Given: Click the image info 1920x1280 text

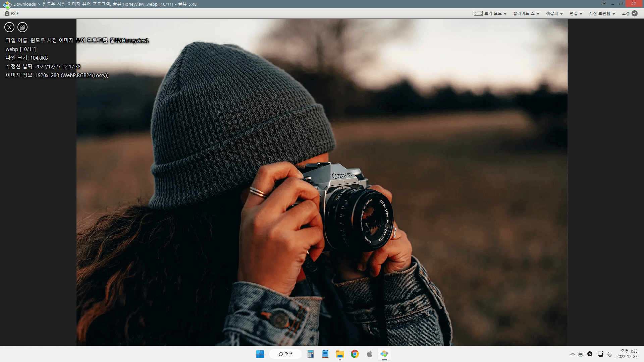Looking at the screenshot, I should tap(57, 75).
